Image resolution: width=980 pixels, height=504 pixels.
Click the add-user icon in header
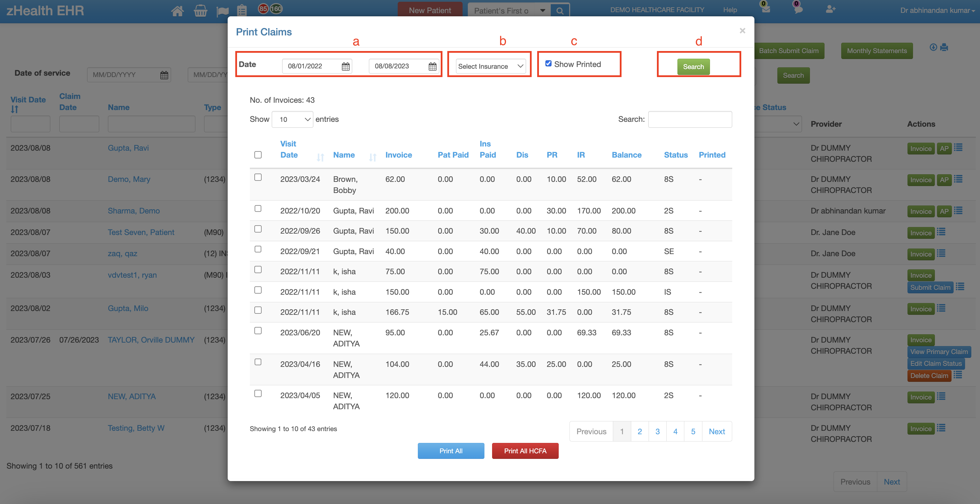[830, 9]
